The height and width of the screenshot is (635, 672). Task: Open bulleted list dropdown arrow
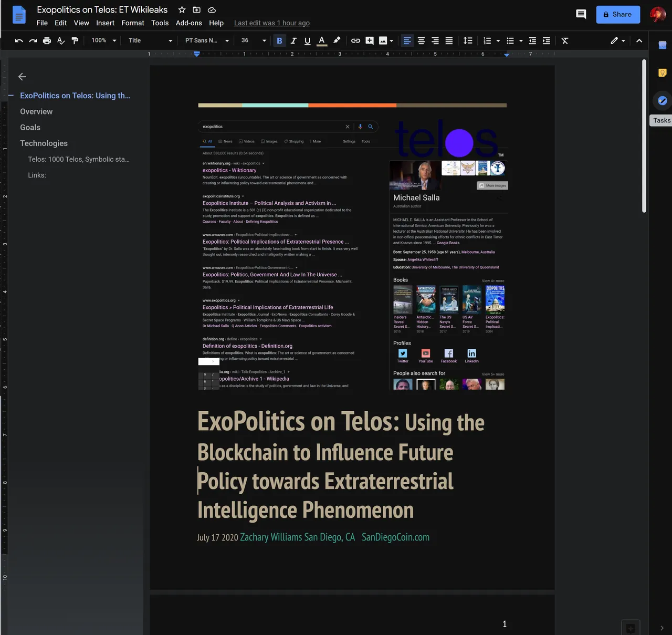tap(521, 40)
